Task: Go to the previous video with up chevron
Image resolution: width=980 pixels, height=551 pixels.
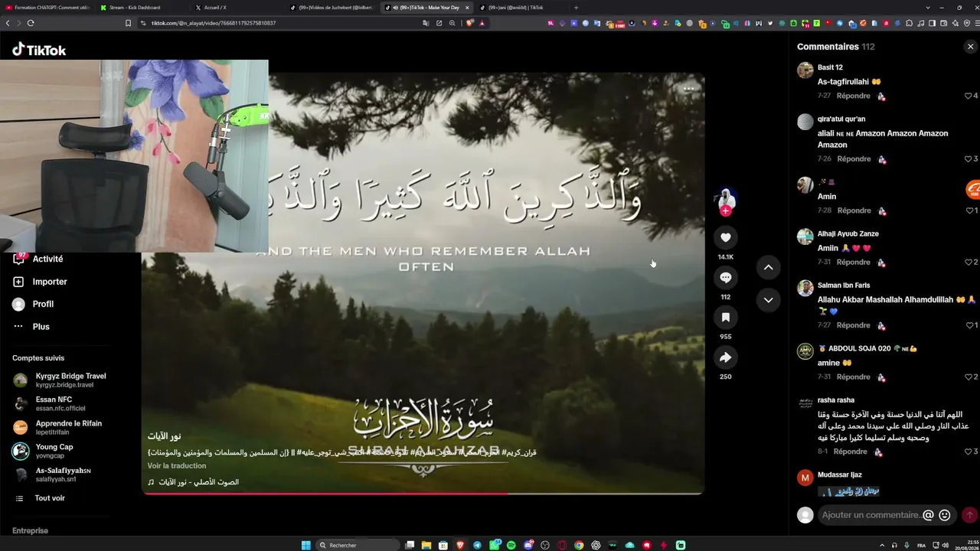Action: click(768, 267)
